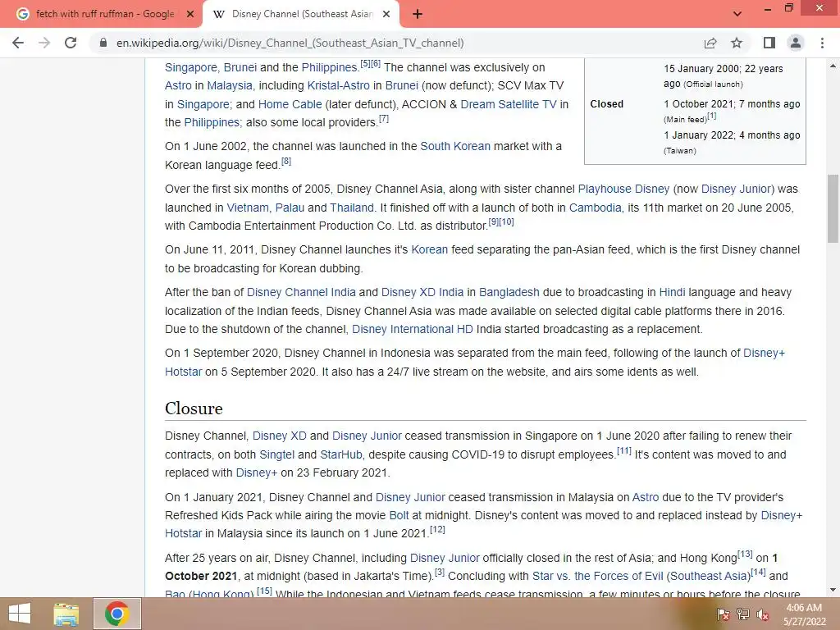The image size is (840, 630).
Task: Expand the tab search dropdown arrow
Action: click(x=737, y=14)
